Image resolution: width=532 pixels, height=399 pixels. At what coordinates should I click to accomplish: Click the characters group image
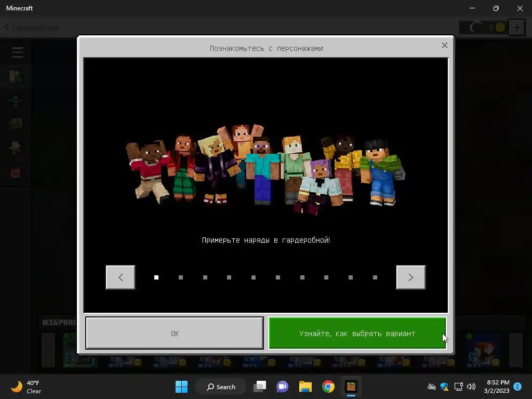(x=265, y=170)
